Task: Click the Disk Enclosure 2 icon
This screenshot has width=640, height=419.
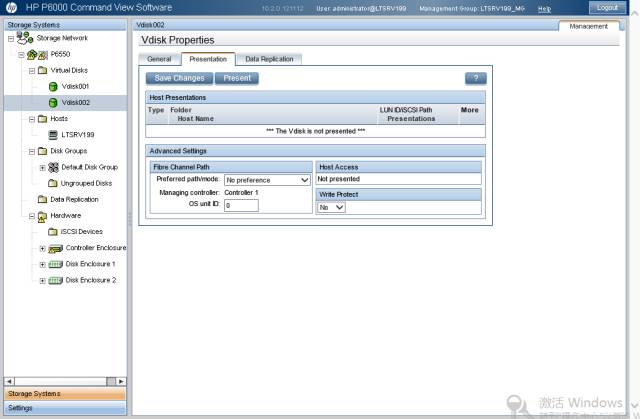Action: (x=55, y=280)
